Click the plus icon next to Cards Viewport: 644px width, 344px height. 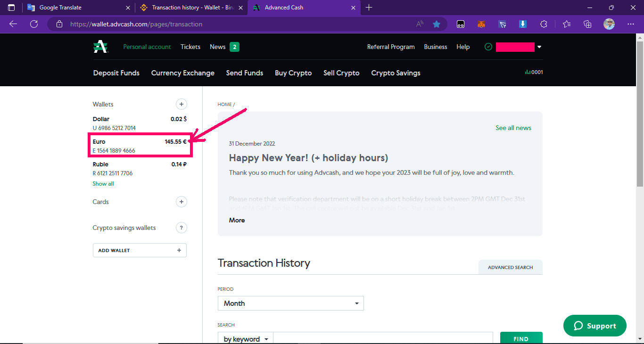point(181,202)
